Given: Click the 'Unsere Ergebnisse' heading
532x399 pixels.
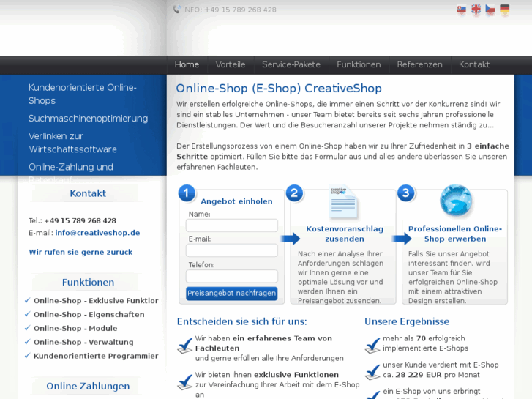Looking at the screenshot, I should tap(407, 322).
